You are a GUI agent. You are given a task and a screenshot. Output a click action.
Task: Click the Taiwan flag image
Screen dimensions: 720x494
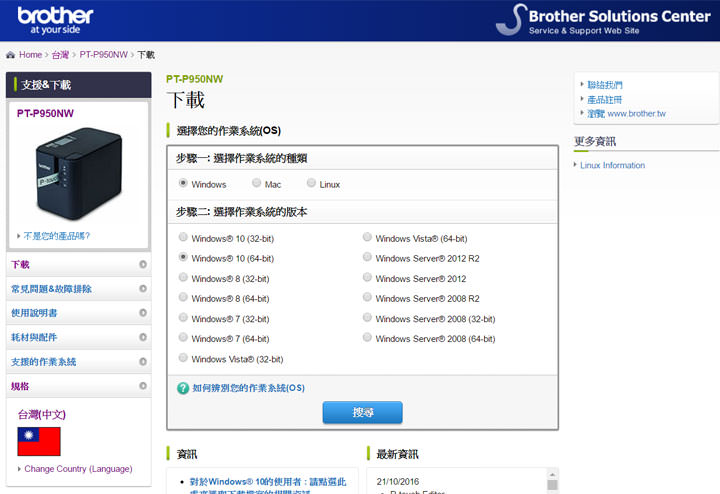tap(39, 441)
